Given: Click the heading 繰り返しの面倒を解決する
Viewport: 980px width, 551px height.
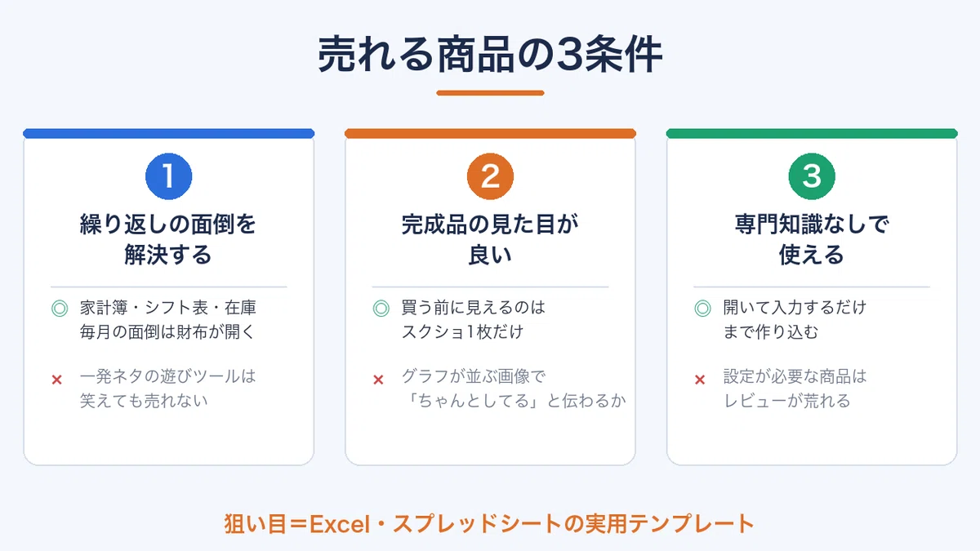Looking at the screenshot, I should point(168,239).
